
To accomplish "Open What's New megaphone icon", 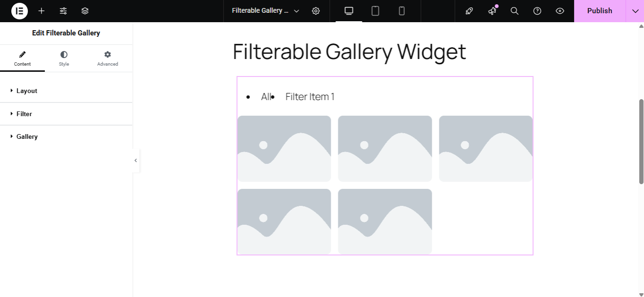I will 492,11.
